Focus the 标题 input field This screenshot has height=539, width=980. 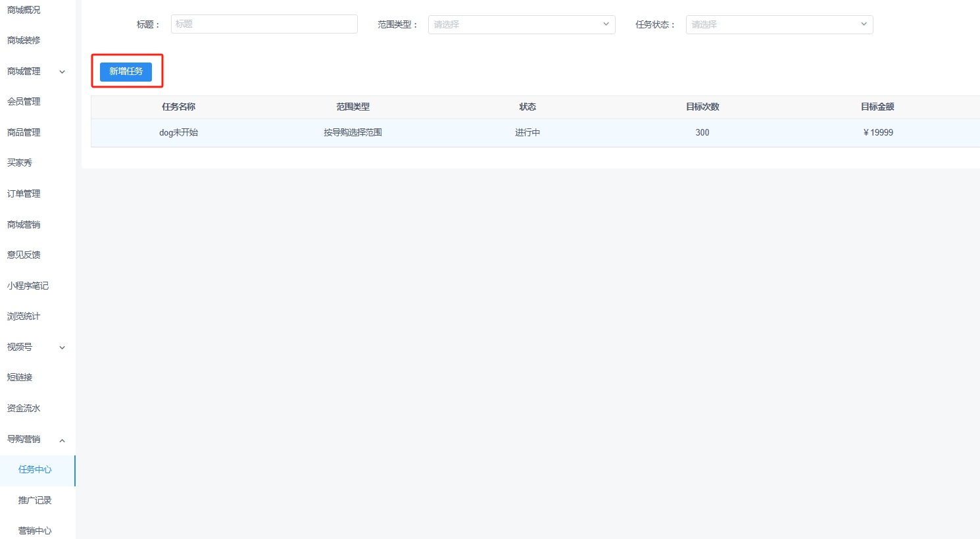coord(264,24)
